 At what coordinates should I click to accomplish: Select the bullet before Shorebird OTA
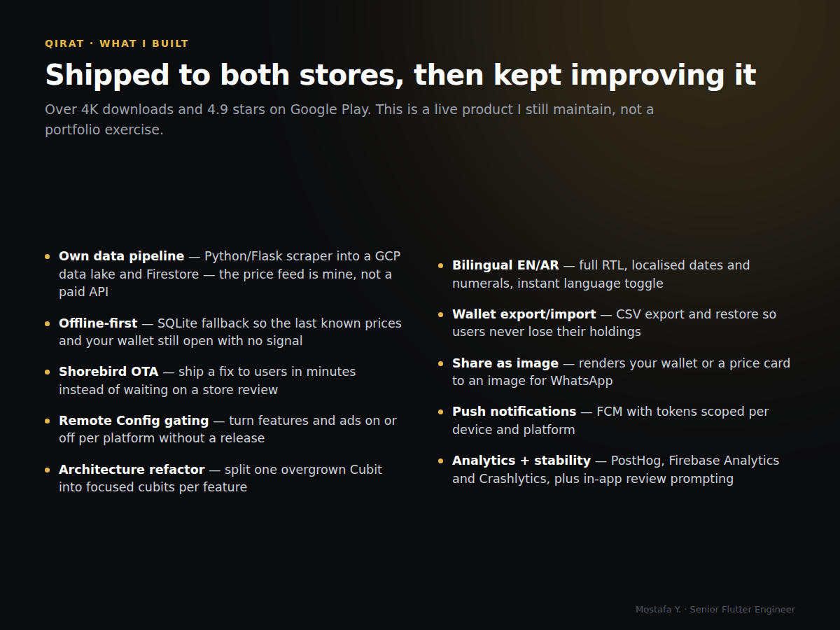coord(48,372)
